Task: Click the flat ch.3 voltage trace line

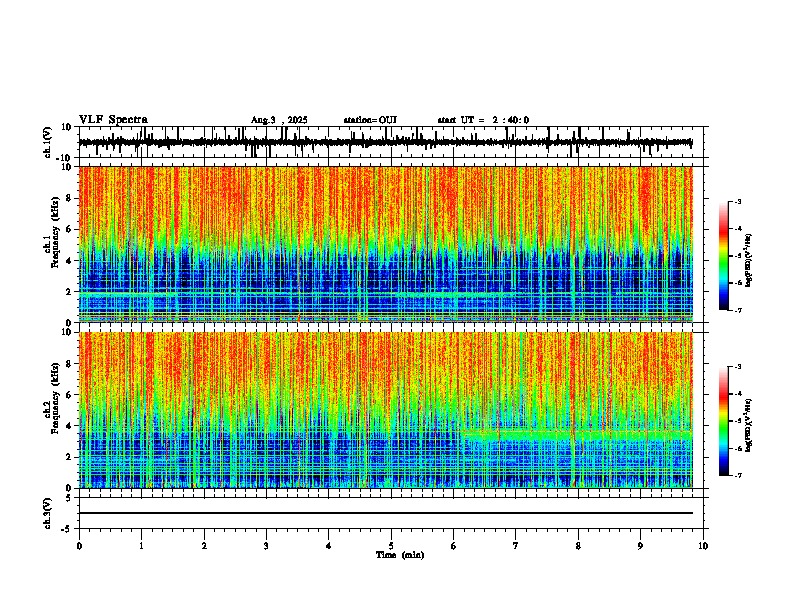Action: coord(385,513)
